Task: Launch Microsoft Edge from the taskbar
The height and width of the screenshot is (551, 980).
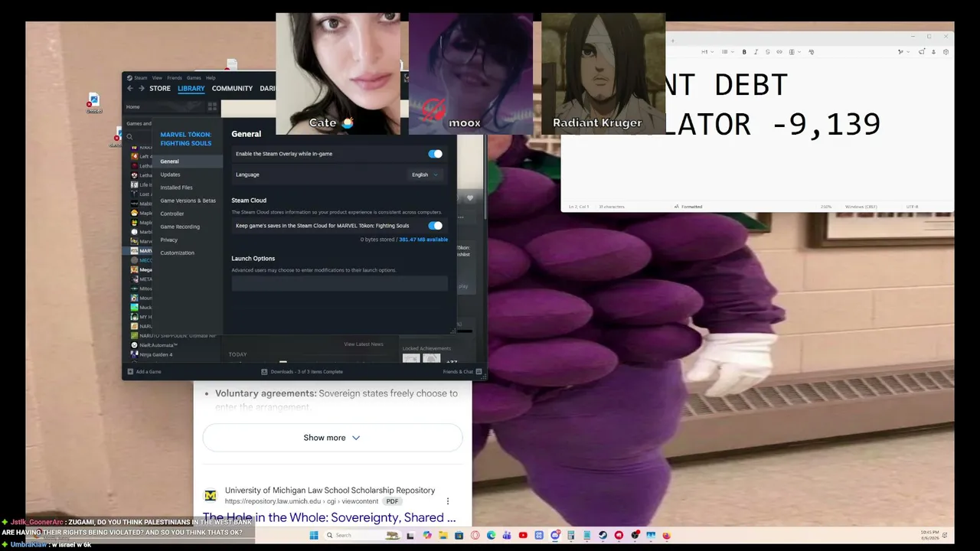Action: [x=491, y=535]
